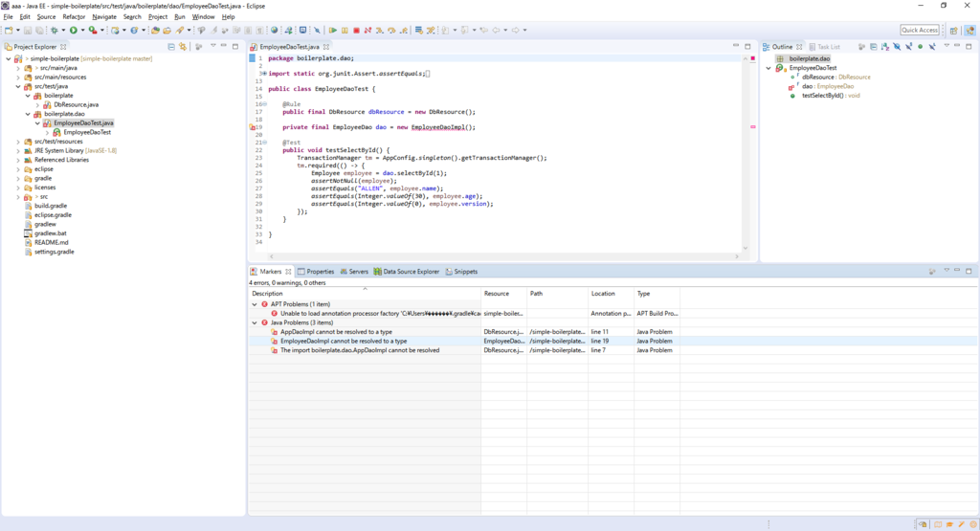Collapse the simple-boilerplate project node
The height and width of the screenshot is (531, 980).
[8, 58]
